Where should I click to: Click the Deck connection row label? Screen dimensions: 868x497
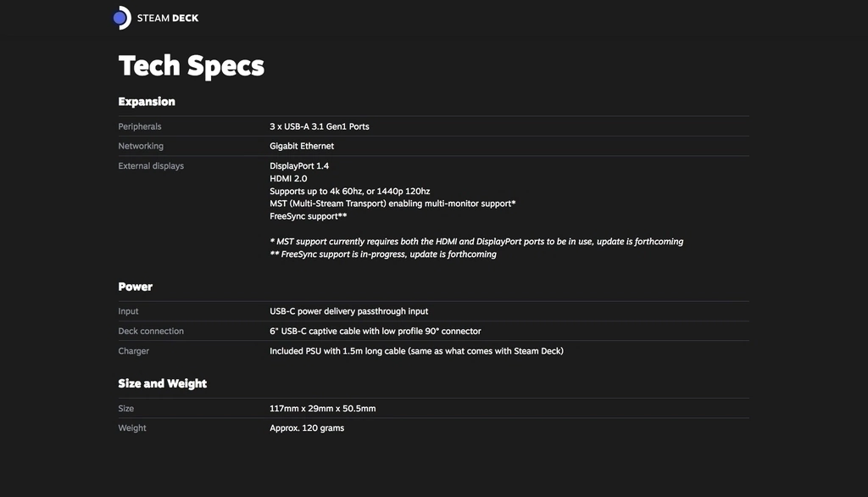(151, 331)
